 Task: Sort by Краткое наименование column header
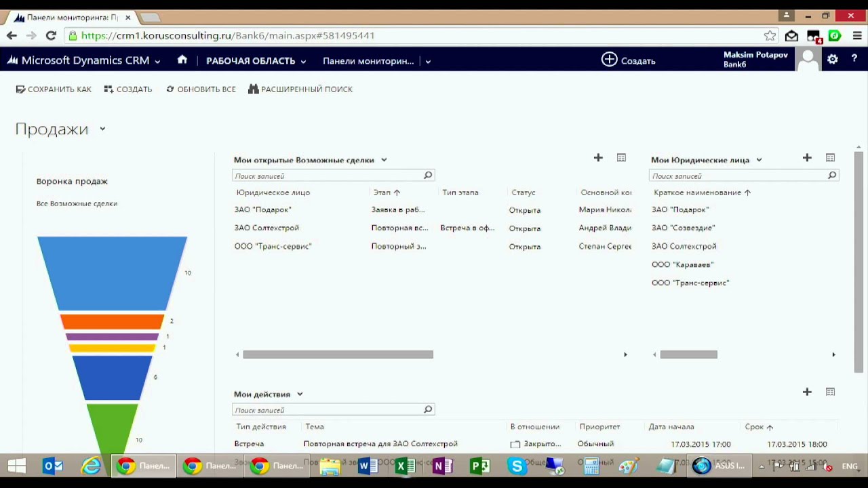click(702, 192)
